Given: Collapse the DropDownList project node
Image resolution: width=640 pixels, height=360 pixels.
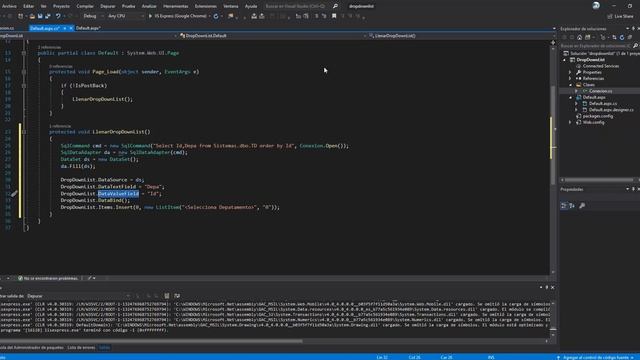Looking at the screenshot, I should (565, 60).
